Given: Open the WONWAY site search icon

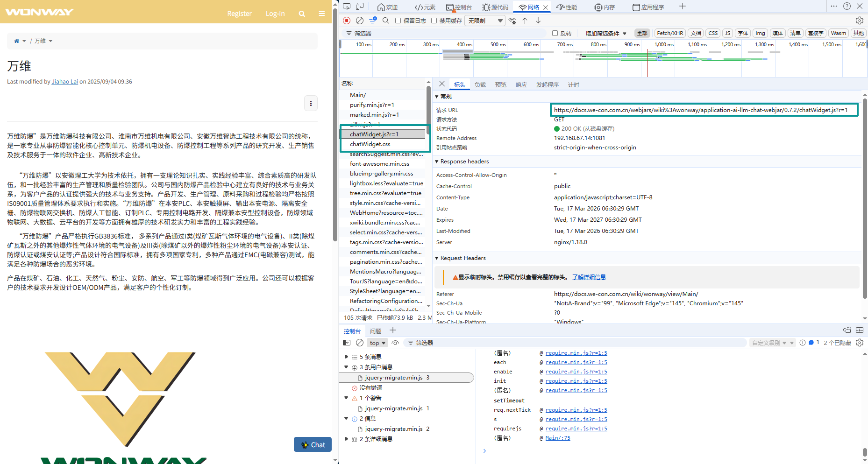Looking at the screenshot, I should 302,14.
